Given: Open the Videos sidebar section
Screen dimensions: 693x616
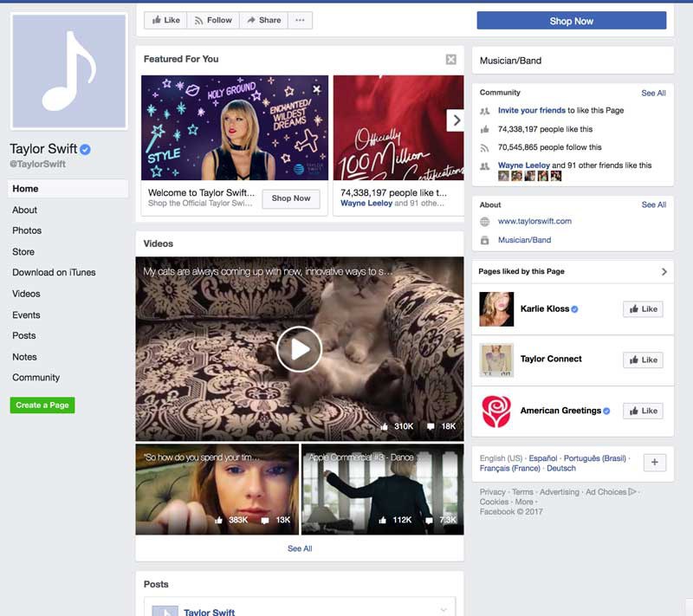Looking at the screenshot, I should [x=26, y=294].
